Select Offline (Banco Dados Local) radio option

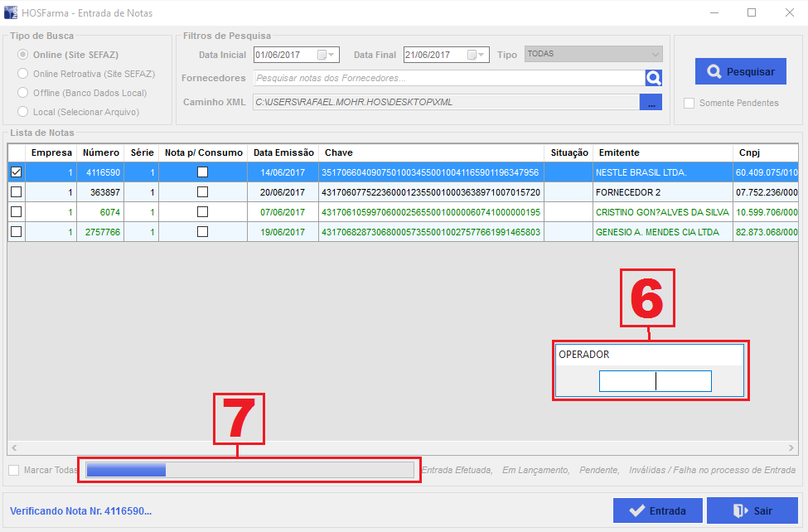(23, 93)
